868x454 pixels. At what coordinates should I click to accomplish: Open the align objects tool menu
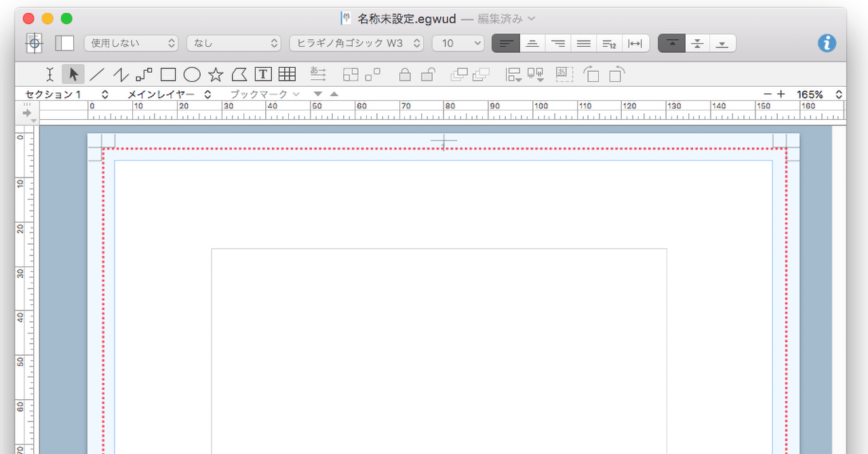tap(514, 75)
